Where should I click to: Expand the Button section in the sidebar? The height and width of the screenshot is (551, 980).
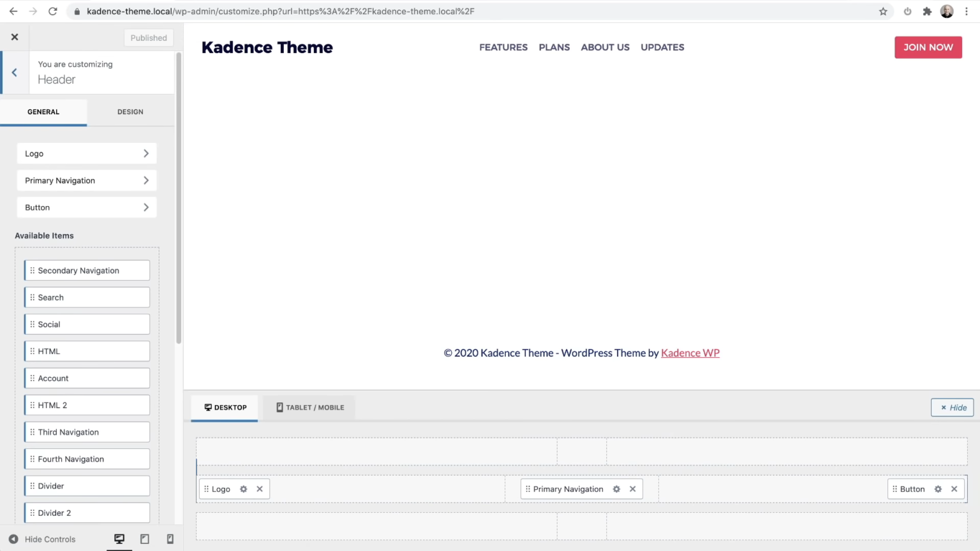86,207
